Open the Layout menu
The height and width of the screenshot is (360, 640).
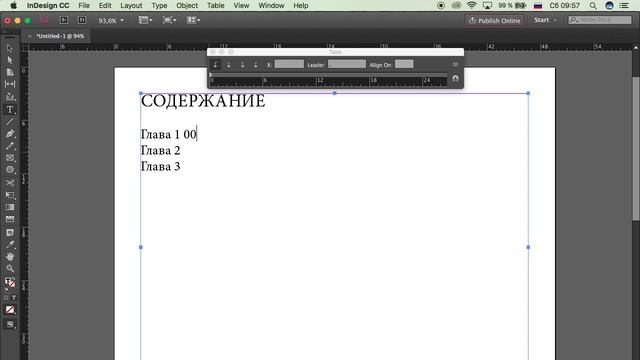tap(131, 5)
